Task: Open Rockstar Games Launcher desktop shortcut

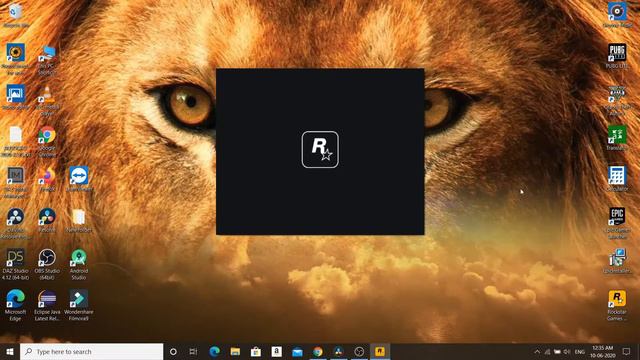Action: (617, 304)
